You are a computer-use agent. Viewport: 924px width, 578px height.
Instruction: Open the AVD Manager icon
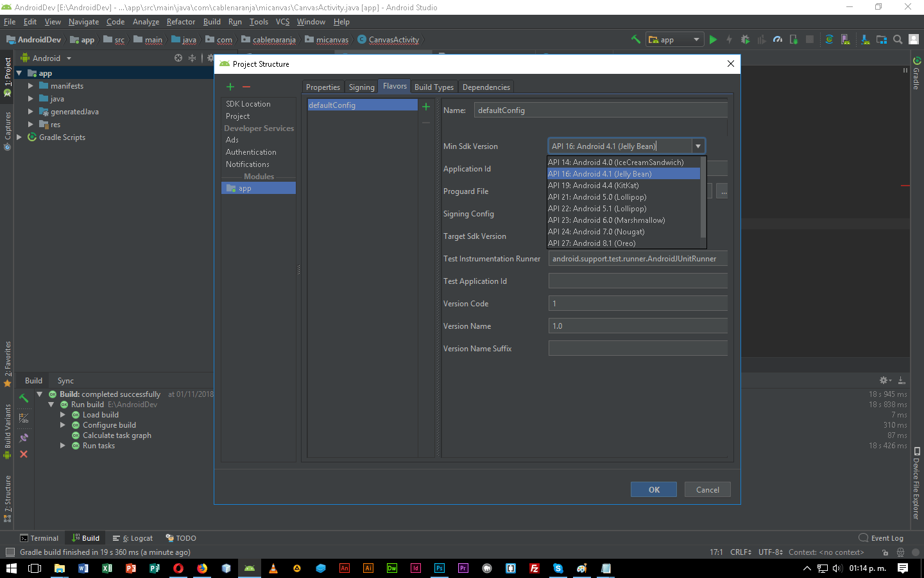(x=846, y=39)
